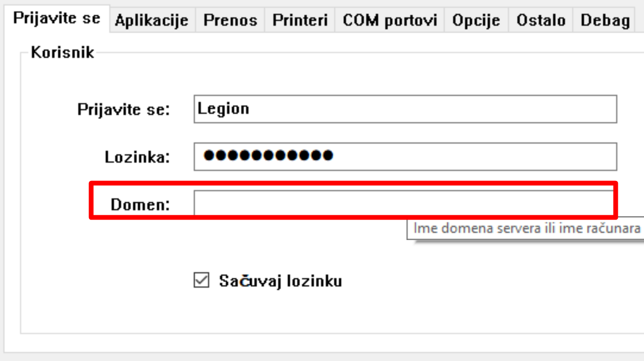Select the Prijavite se tab
This screenshot has width=644, height=361.
coord(57,19)
